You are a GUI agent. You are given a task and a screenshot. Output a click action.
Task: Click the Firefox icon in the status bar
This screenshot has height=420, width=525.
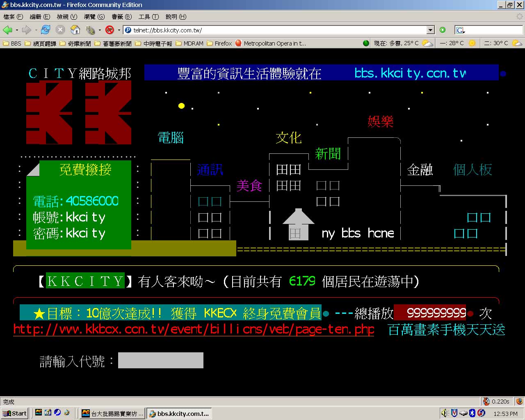519,402
